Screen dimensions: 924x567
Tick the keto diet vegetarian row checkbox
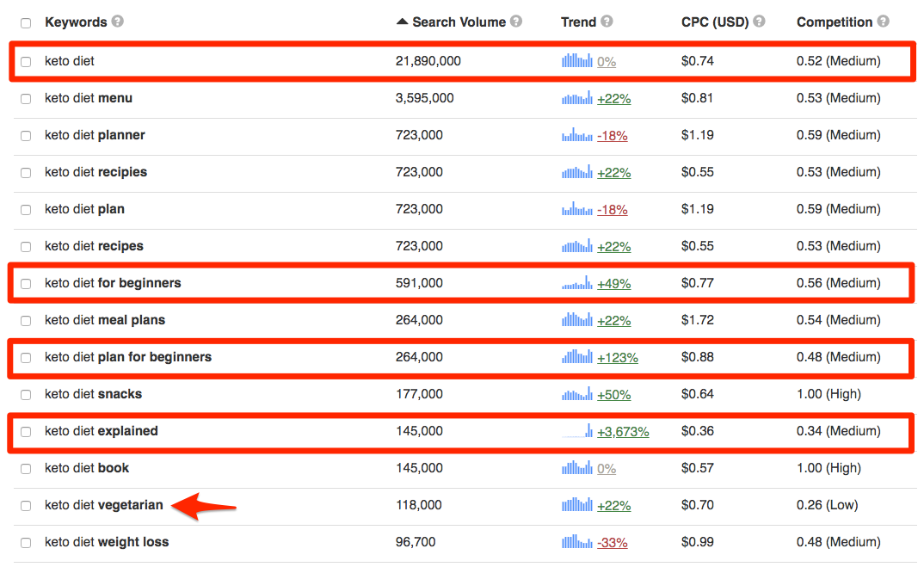click(x=26, y=506)
